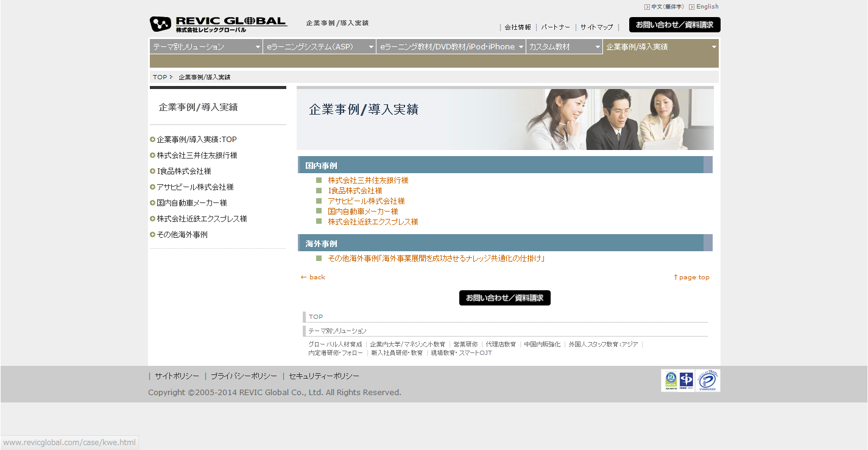Click the TOP link in footer sitemap
This screenshot has height=450, width=868.
pos(316,317)
